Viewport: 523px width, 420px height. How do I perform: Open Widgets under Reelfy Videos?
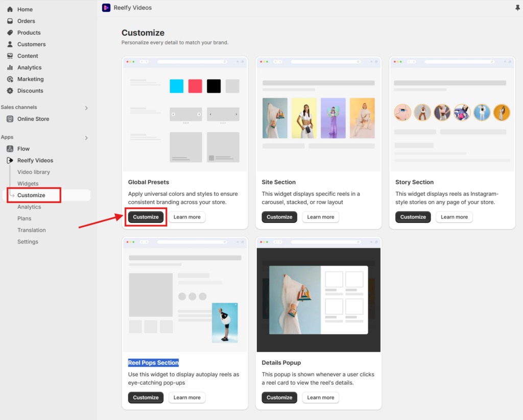(x=28, y=184)
